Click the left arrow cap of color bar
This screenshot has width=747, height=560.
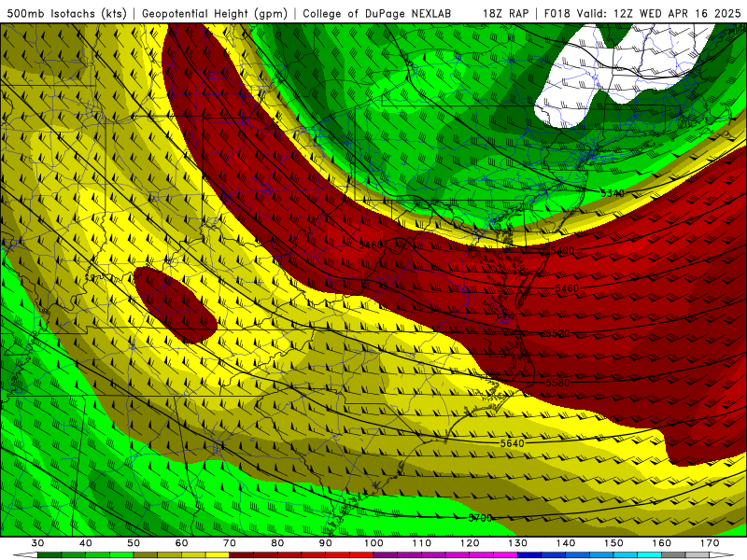tap(25, 555)
